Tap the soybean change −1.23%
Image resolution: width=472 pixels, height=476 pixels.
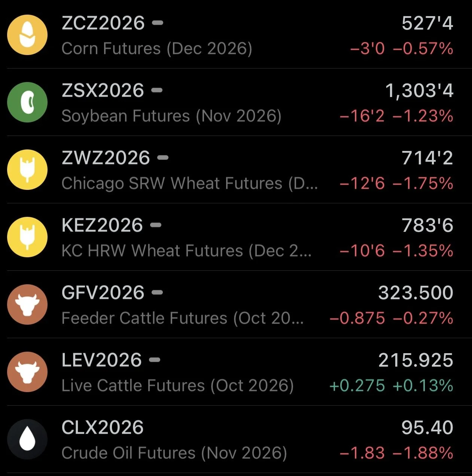(x=423, y=116)
